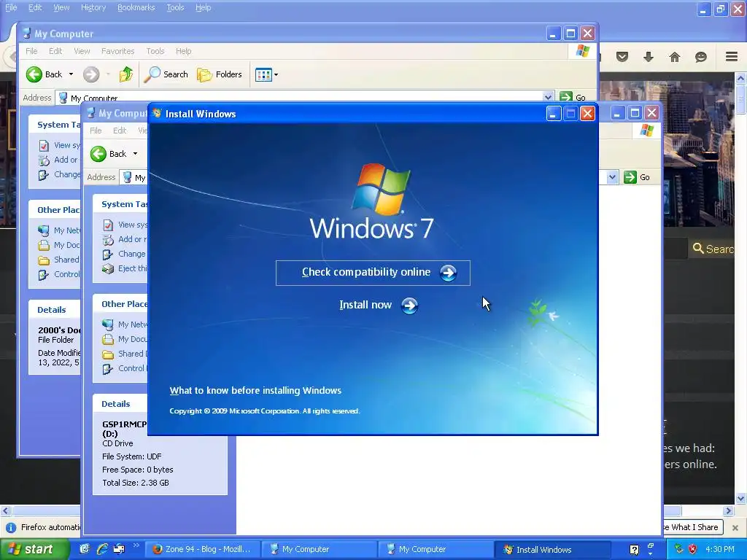This screenshot has width=747, height=560.
Task: Click system tray clock showing 4:30 PM
Action: coord(720,549)
